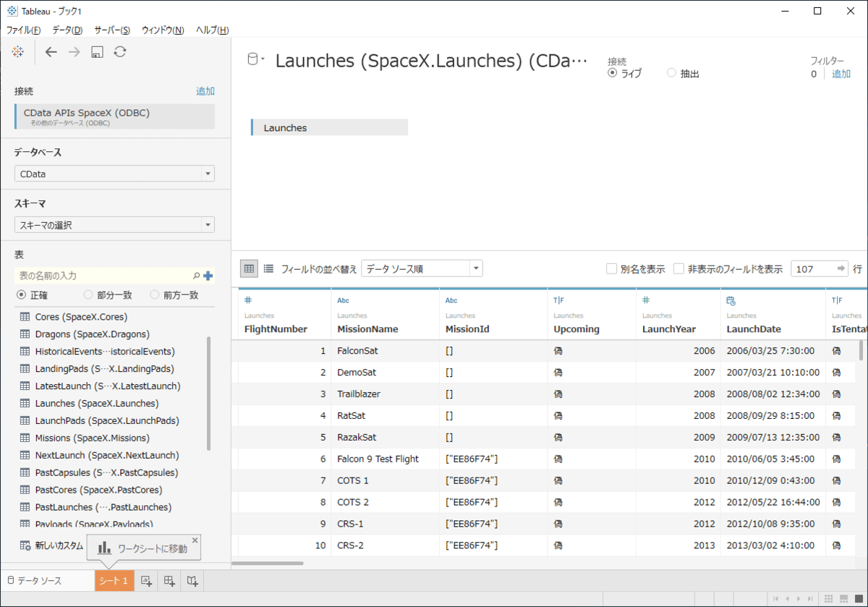Screen dimensions: 868x607
Task: Enable the 別名を表示 checkbox
Action: (612, 268)
